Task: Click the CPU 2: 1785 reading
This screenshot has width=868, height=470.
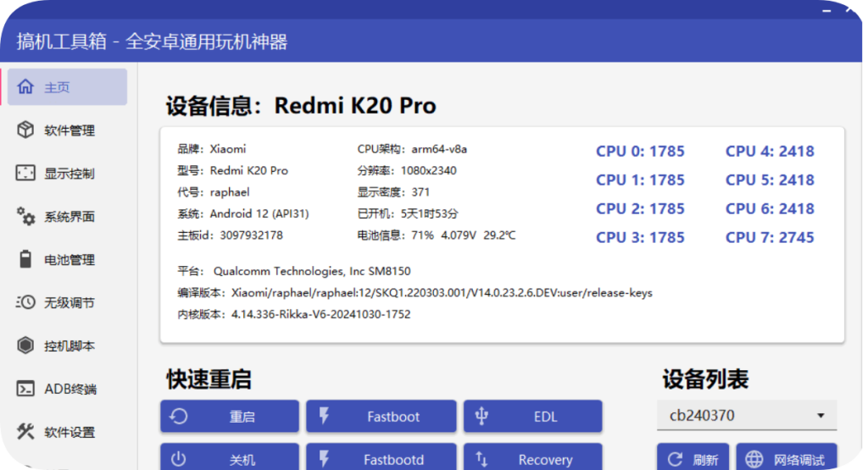Action: coord(640,208)
